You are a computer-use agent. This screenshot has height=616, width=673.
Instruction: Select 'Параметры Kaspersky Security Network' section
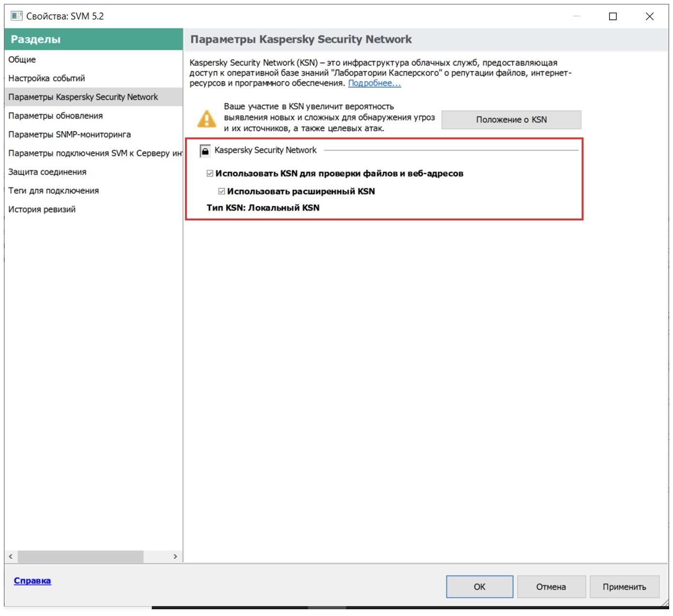(93, 97)
